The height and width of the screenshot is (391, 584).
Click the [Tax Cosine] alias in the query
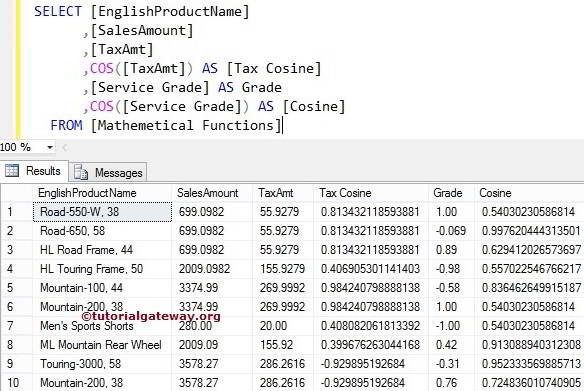pos(274,69)
